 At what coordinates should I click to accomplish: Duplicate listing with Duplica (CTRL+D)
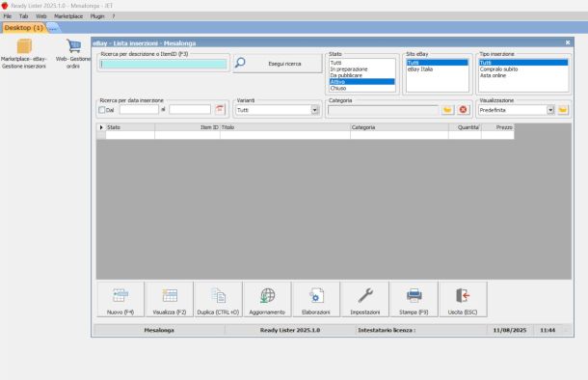(x=218, y=299)
